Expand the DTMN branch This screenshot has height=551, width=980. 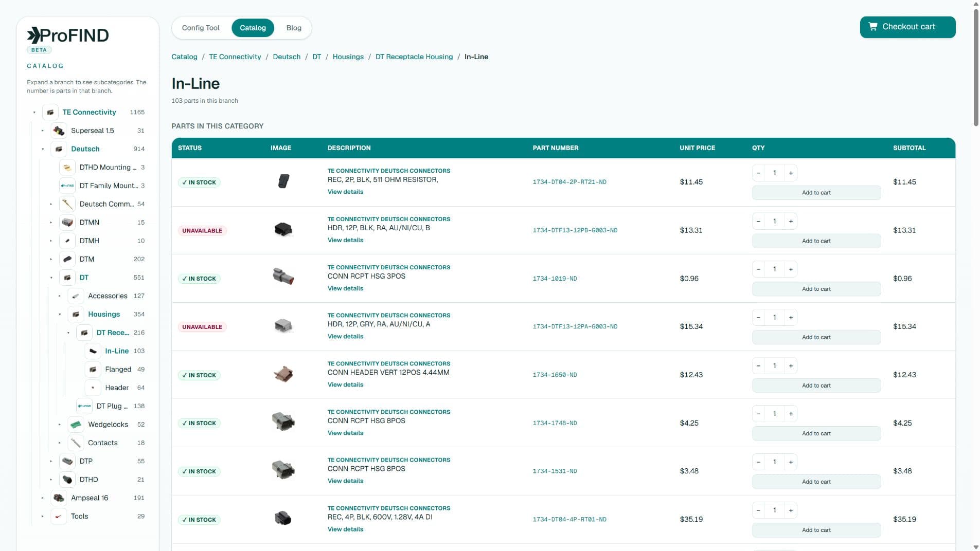51,223
